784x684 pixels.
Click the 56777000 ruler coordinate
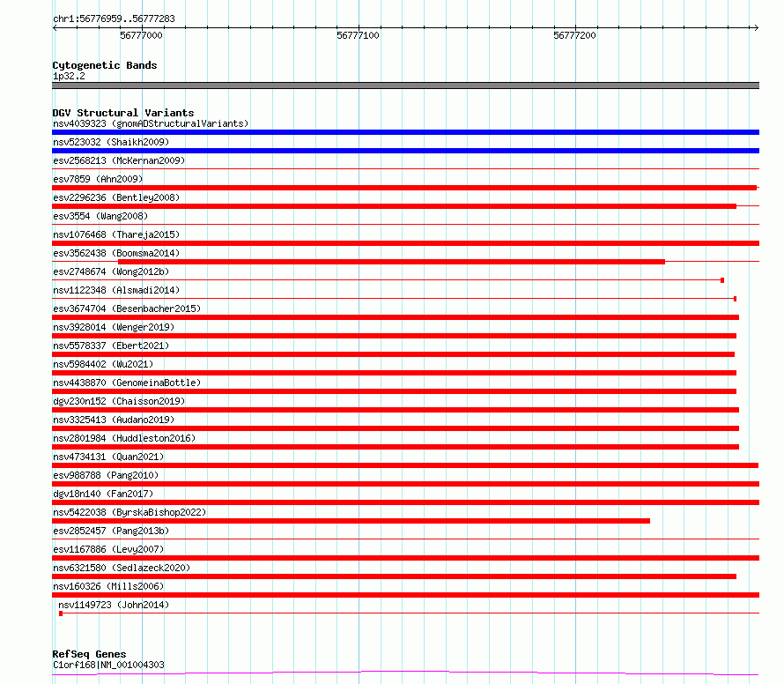click(x=141, y=35)
